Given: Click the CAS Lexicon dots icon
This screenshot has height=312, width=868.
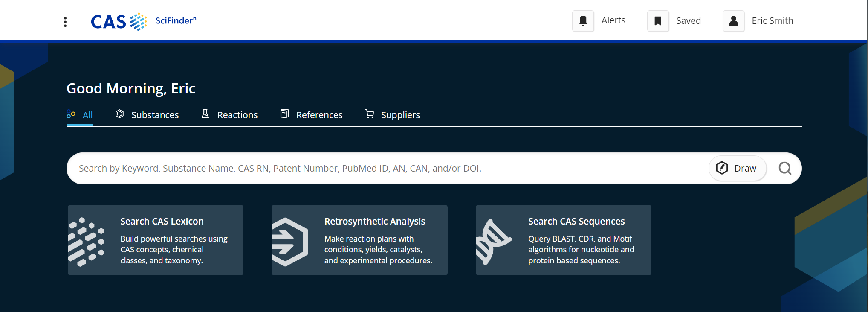Looking at the screenshot, I should 86,242.
